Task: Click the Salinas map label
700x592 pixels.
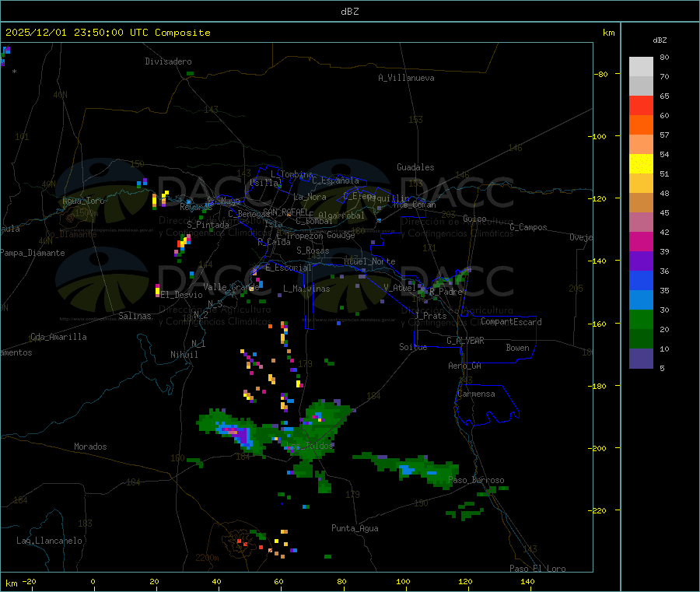Action: point(135,316)
